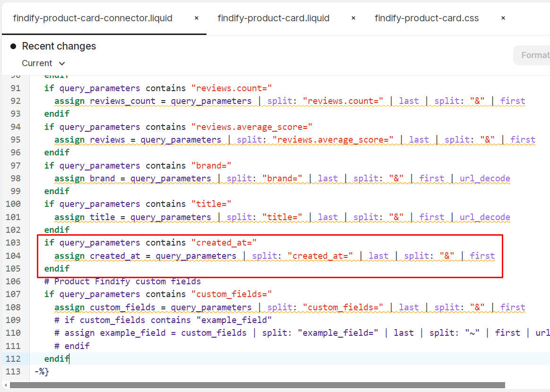Click the commented endif on line 111
Image resolution: width=550 pixels, height=392 pixels.
coord(72,346)
